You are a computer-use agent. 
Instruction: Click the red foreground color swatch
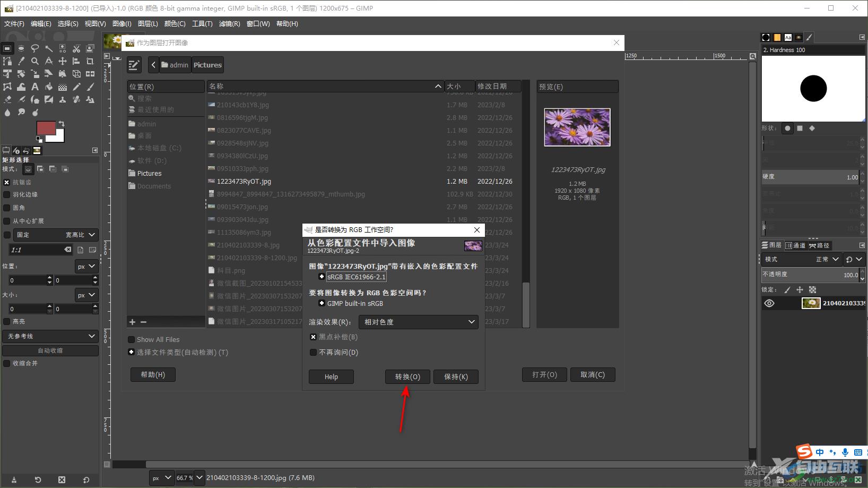[45, 128]
